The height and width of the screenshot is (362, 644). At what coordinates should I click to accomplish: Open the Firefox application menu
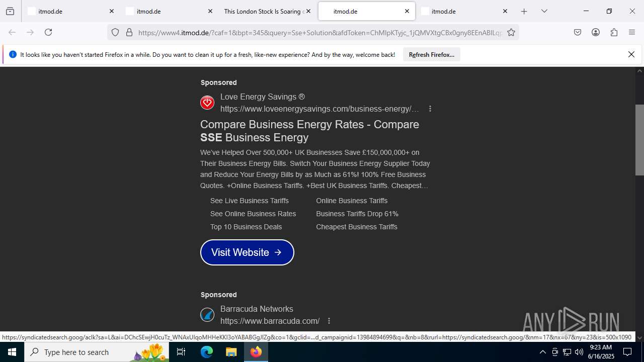(632, 32)
